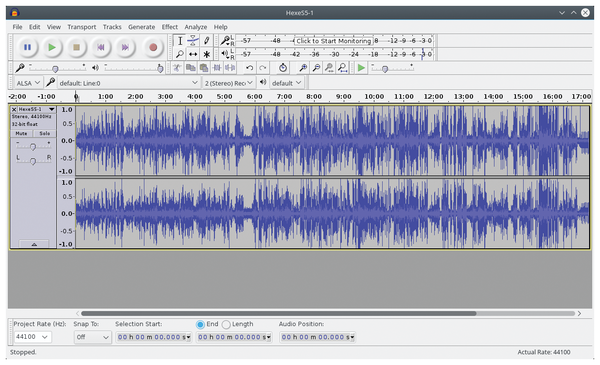Click the 8:00 mark on timeline ruler
Viewport: 600px width, 365px height.
pos(314,97)
